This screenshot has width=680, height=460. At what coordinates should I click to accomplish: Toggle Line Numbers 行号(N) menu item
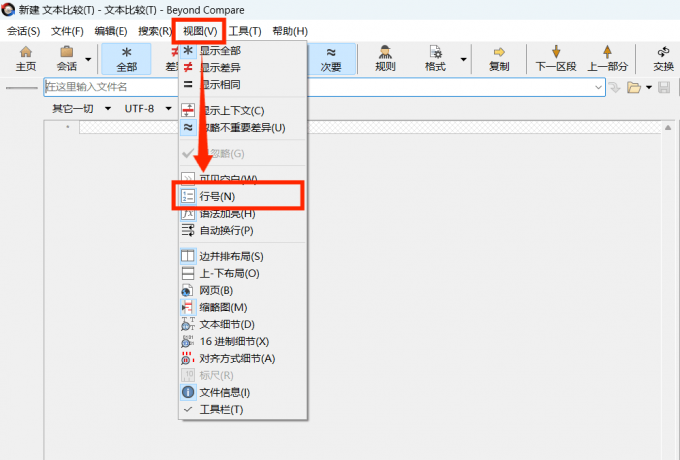242,196
